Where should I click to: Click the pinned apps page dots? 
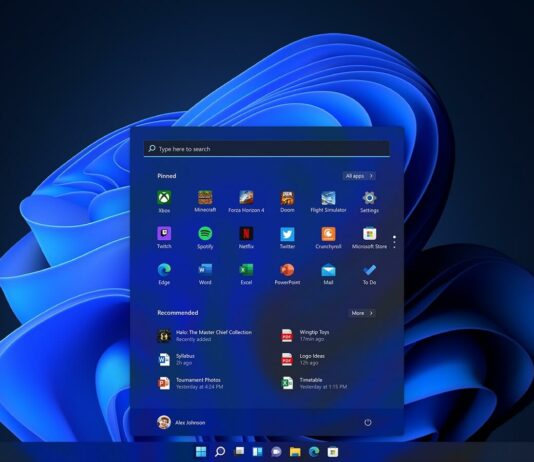click(x=394, y=242)
